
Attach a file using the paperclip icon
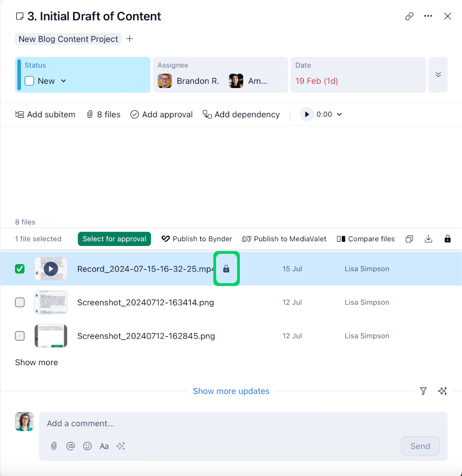point(54,446)
